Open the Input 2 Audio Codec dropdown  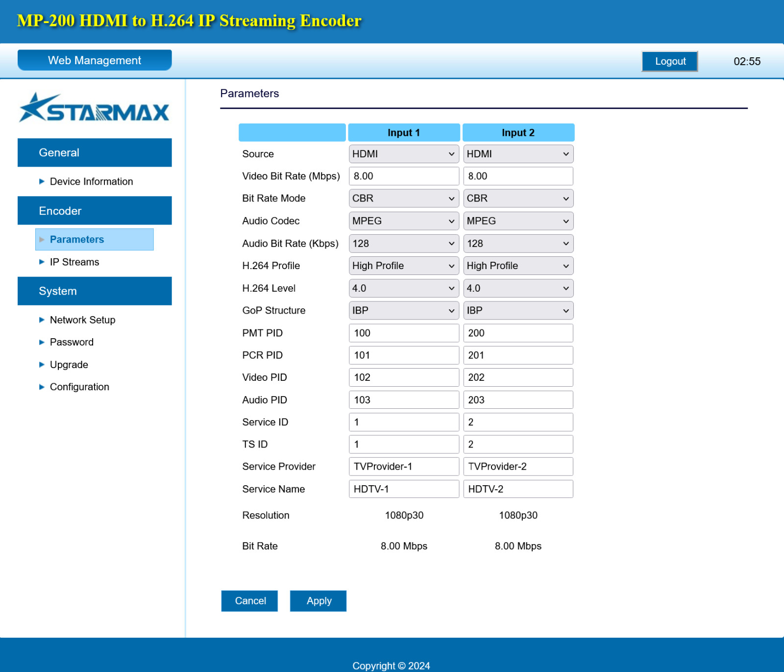pyautogui.click(x=518, y=221)
